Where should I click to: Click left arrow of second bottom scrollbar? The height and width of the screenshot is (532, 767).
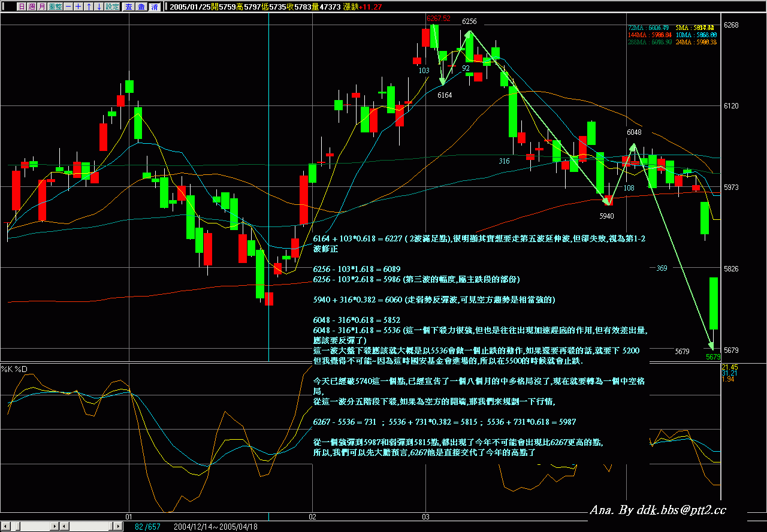pos(64,526)
